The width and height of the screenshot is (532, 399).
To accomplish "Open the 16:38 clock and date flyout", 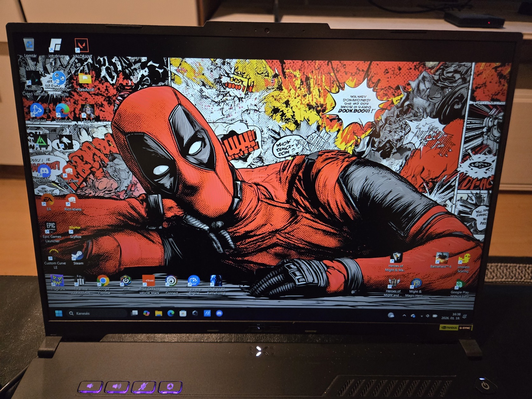I will point(451,316).
